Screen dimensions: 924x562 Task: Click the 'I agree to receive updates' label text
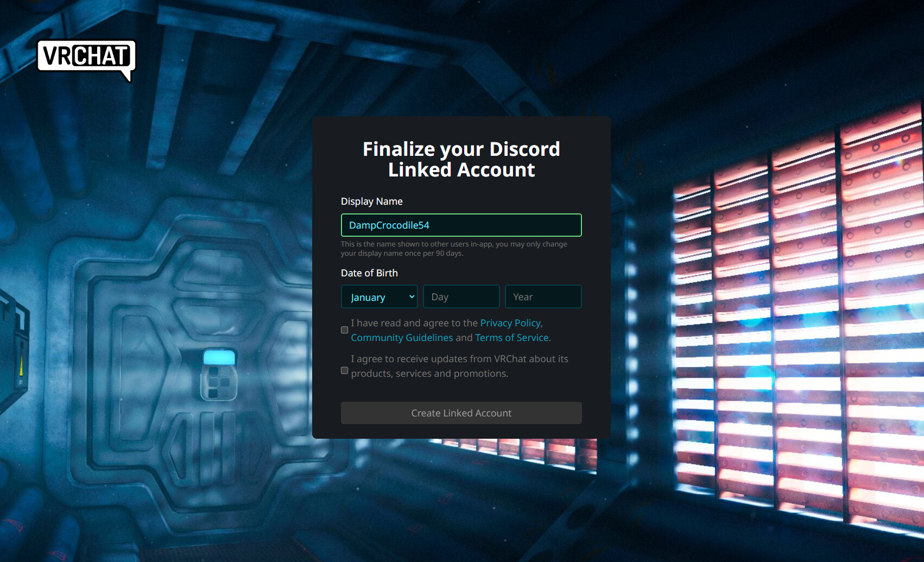tap(459, 366)
